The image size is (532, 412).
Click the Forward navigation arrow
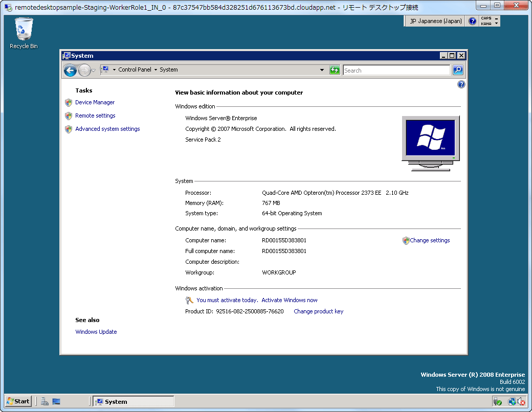pyautogui.click(x=84, y=70)
